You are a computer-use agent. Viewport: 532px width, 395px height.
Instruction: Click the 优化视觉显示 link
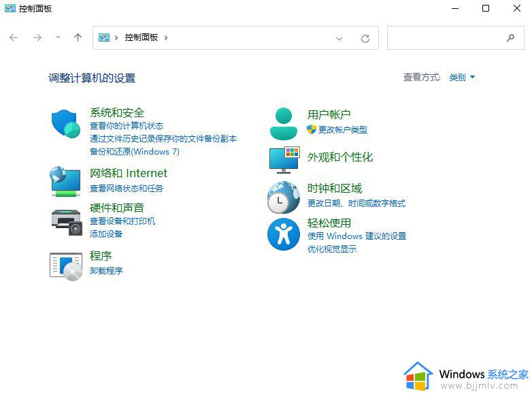point(332,249)
